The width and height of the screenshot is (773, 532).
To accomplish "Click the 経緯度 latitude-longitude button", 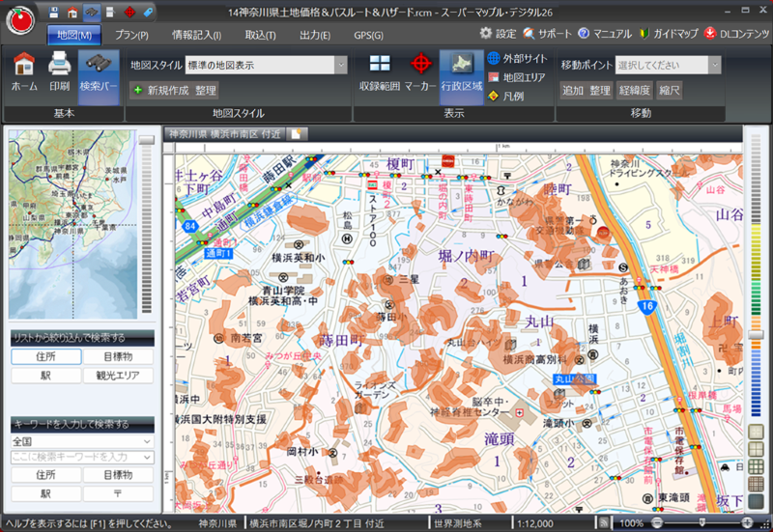I will pyautogui.click(x=635, y=90).
